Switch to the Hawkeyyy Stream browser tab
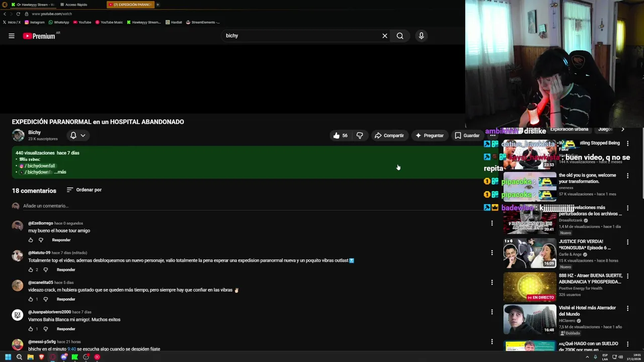 click(33, 5)
